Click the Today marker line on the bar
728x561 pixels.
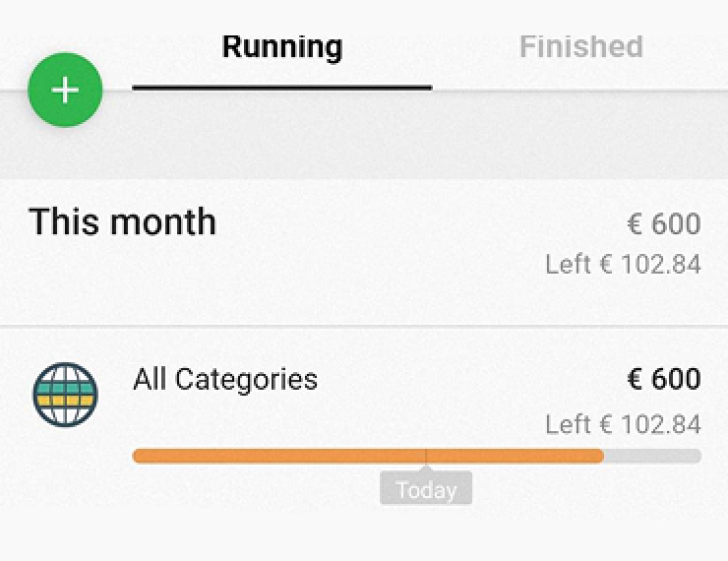pos(426,456)
